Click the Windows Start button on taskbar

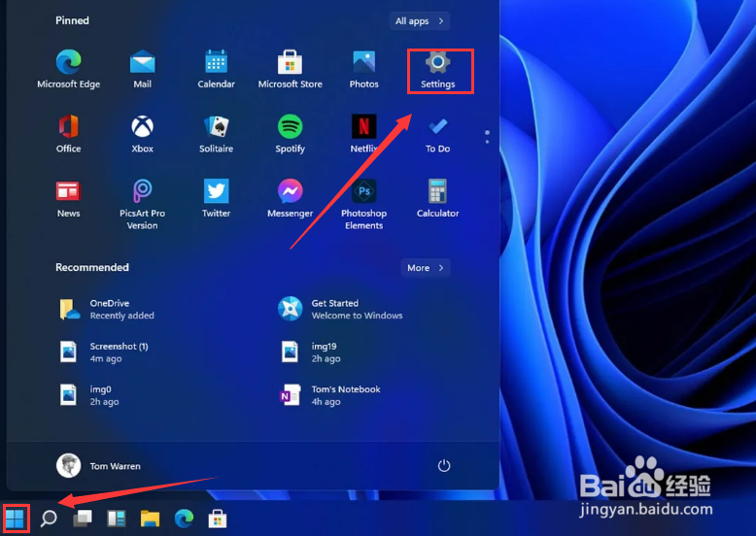(15, 519)
